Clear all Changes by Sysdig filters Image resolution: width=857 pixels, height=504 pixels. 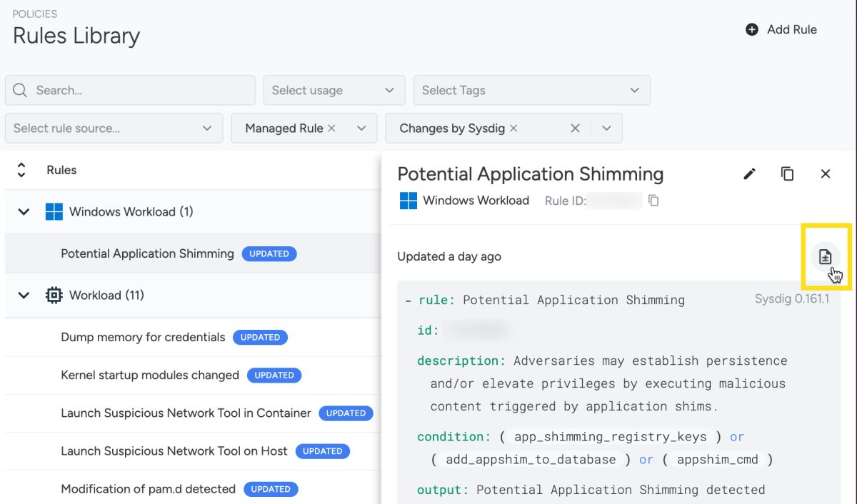pos(575,128)
